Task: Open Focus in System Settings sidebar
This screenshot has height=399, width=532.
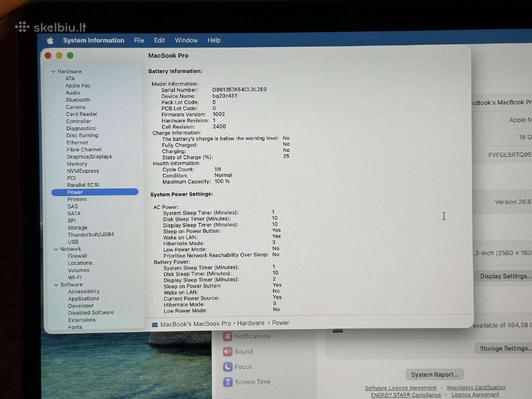Action: [237, 367]
